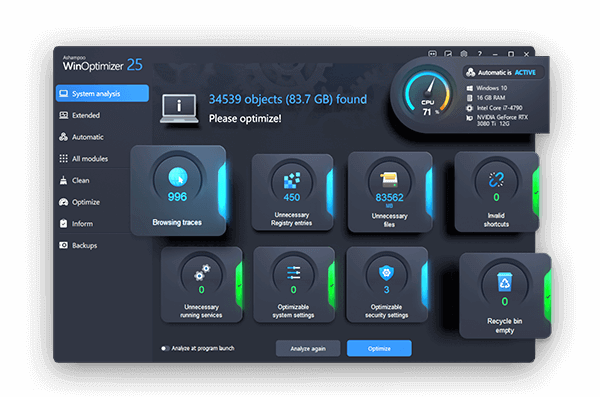This screenshot has height=397, width=600.
Task: Click the Invalid shortcuts label
Action: (496, 220)
